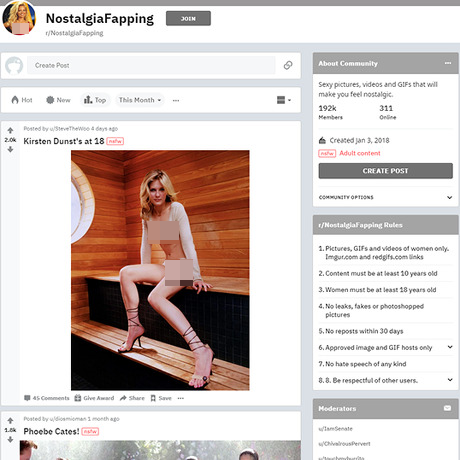460x460 pixels.
Task: Share the Kirsten Dunst post
Action: [132, 398]
